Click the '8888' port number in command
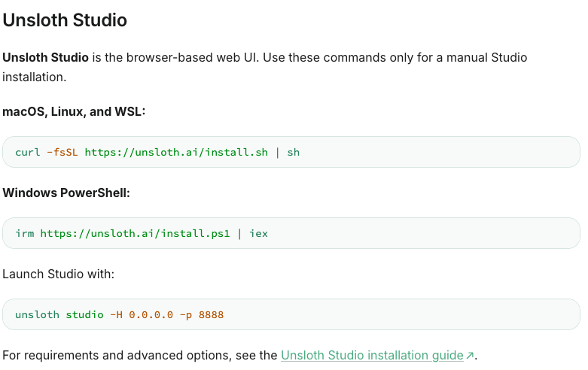 [x=211, y=315]
